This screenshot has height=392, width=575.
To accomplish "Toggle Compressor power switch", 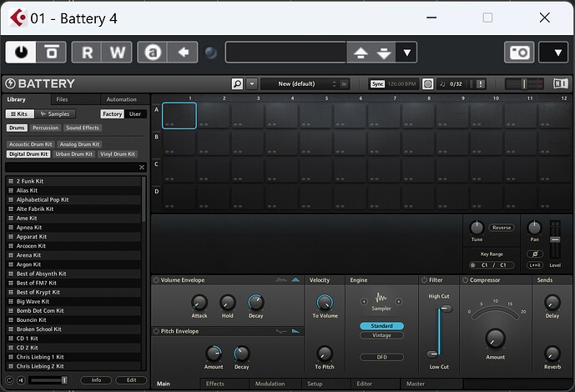I will coord(465,280).
